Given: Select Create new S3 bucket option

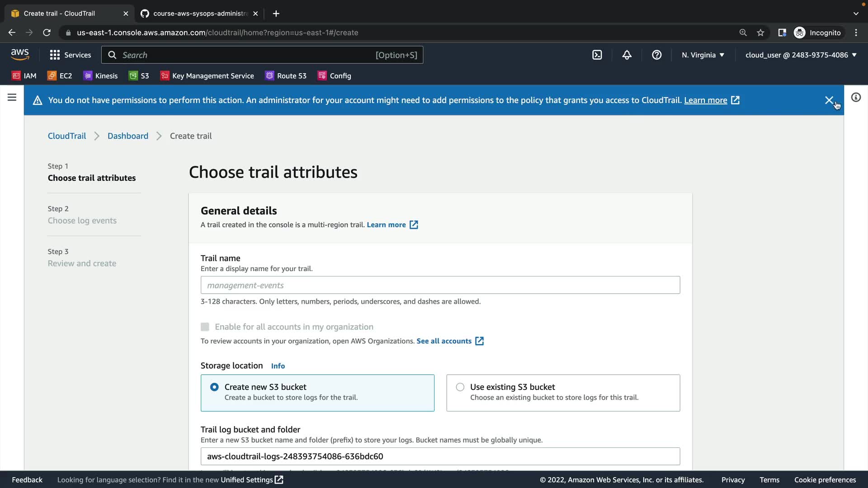Looking at the screenshot, I should [214, 387].
